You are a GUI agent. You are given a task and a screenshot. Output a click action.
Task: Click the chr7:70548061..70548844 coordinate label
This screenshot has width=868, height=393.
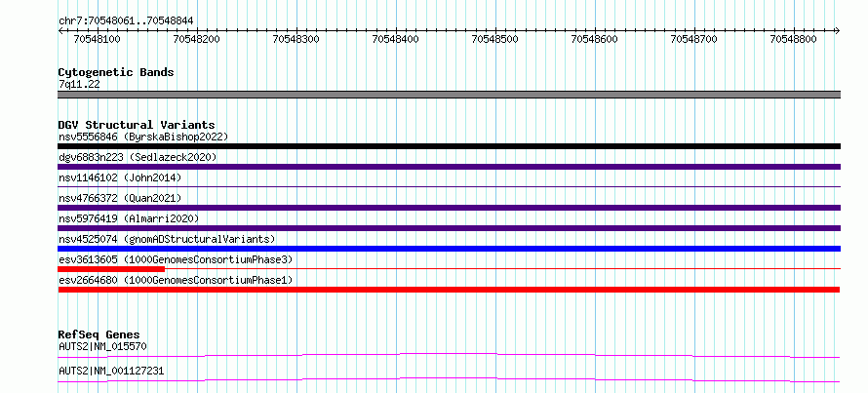(126, 21)
